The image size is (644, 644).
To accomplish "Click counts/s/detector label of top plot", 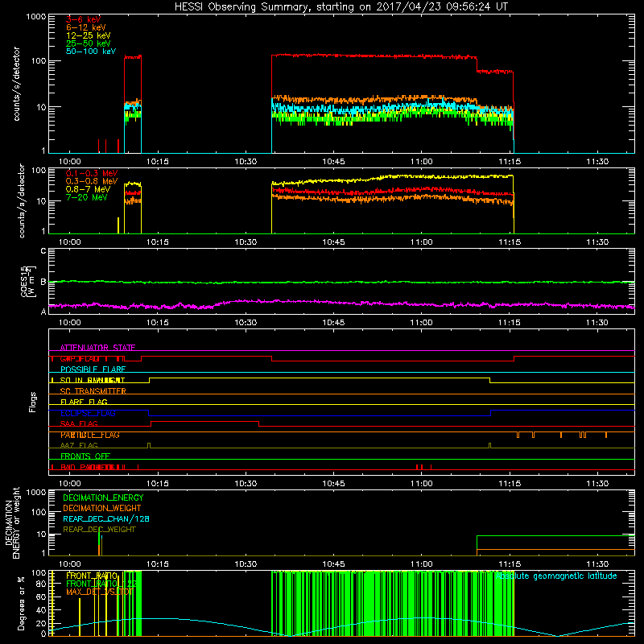I will point(17,84).
